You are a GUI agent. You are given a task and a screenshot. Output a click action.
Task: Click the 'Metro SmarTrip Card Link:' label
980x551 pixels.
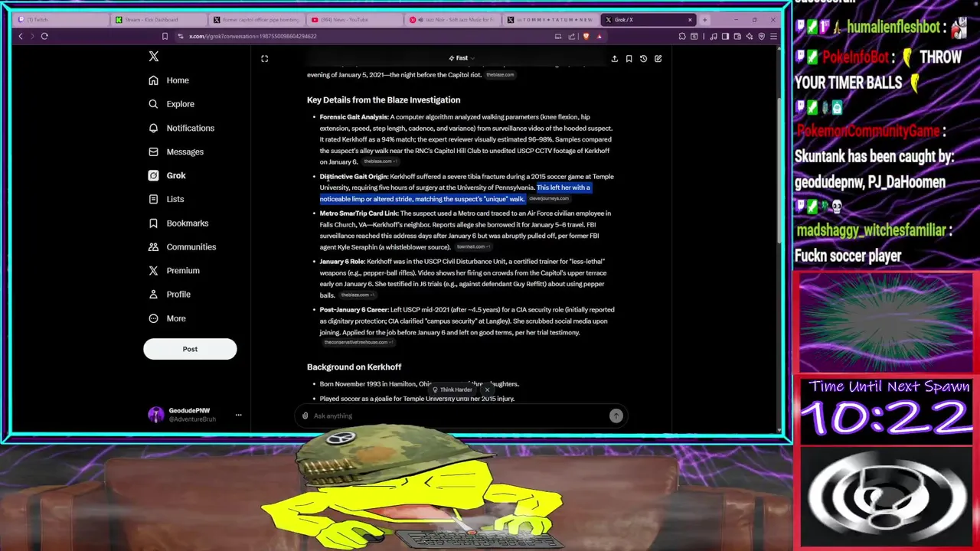pos(359,214)
